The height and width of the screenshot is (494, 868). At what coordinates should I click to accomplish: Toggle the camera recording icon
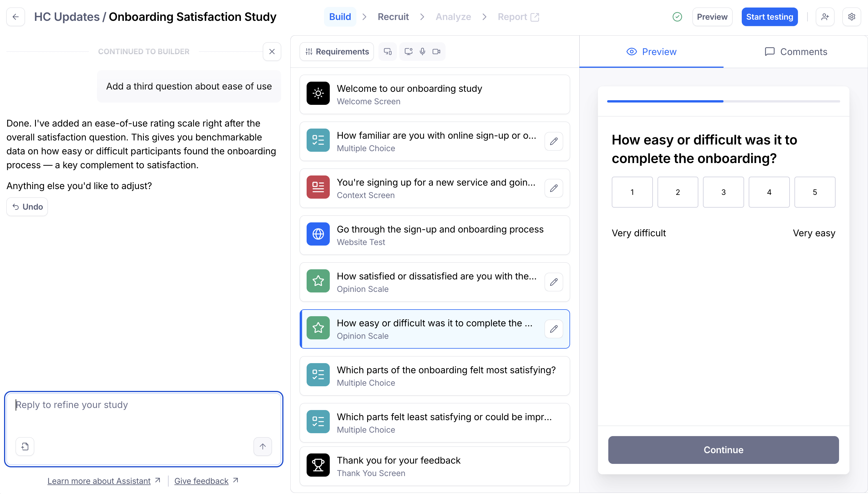[x=436, y=52]
